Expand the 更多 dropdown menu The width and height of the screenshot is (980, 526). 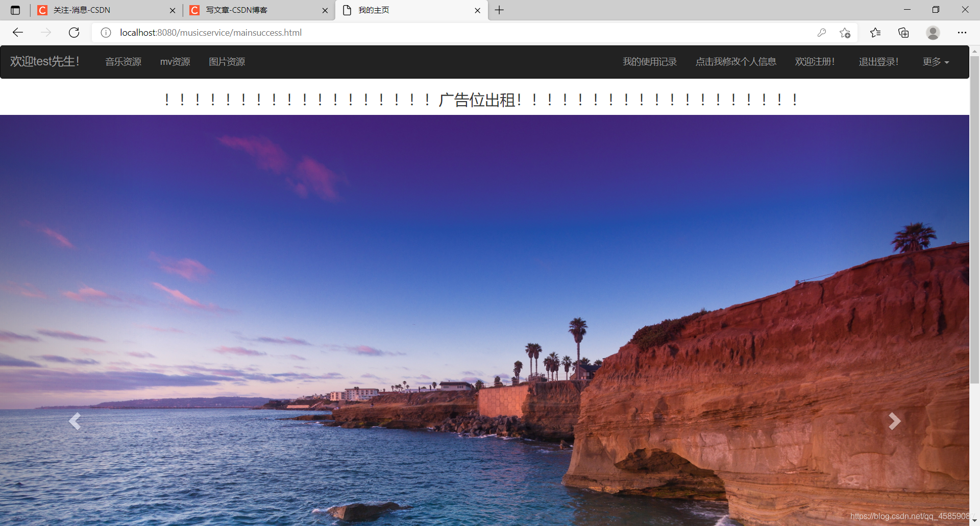936,62
